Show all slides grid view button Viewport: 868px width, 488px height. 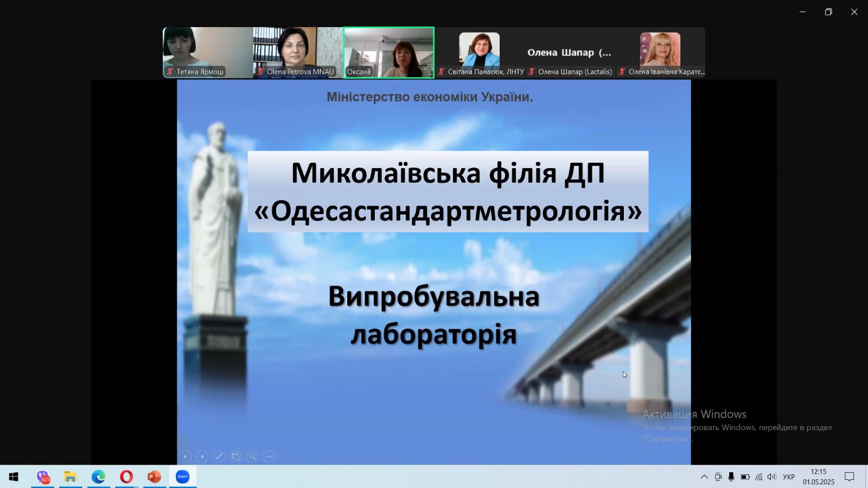(x=235, y=457)
